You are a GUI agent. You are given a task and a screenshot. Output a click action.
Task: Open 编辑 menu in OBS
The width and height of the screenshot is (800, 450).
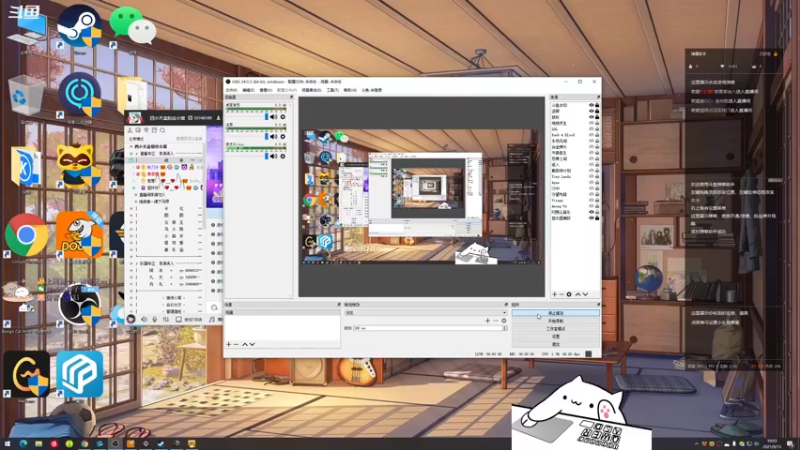coord(248,90)
